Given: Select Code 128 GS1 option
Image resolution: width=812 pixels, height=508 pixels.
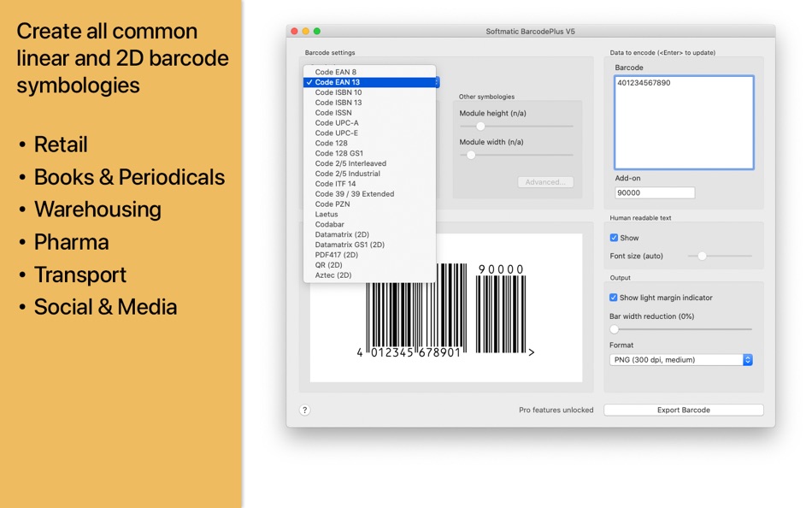Looking at the screenshot, I should (x=370, y=153).
